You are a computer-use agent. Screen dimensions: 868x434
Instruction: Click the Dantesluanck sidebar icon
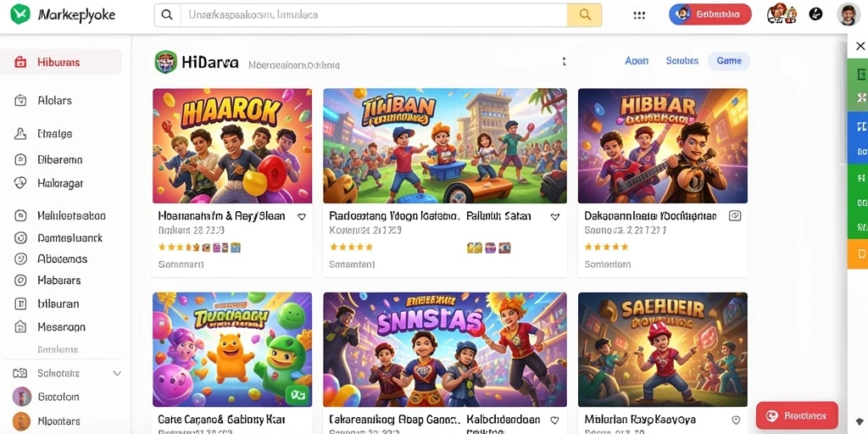click(20, 238)
